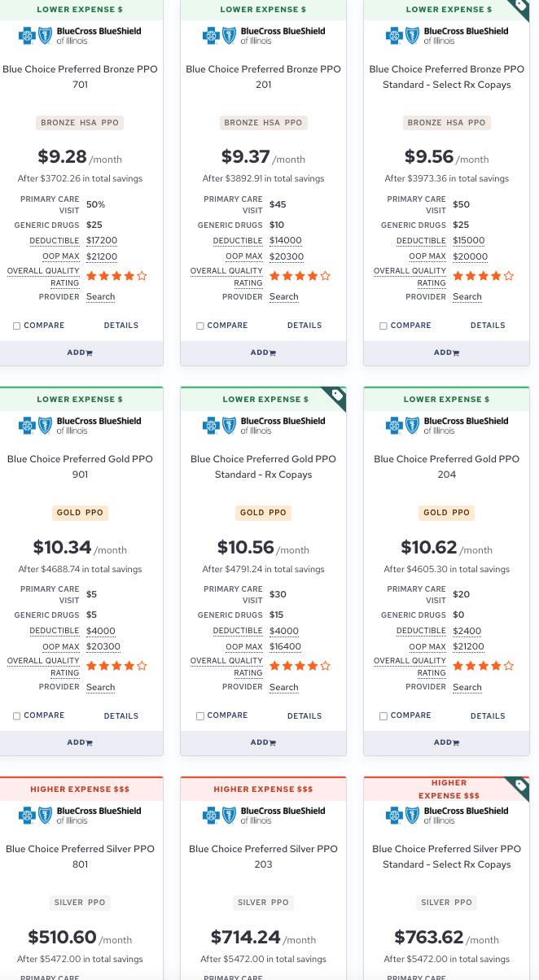
Task: Check Compare for Bronze PPO 701 plan
Action: click(17, 326)
